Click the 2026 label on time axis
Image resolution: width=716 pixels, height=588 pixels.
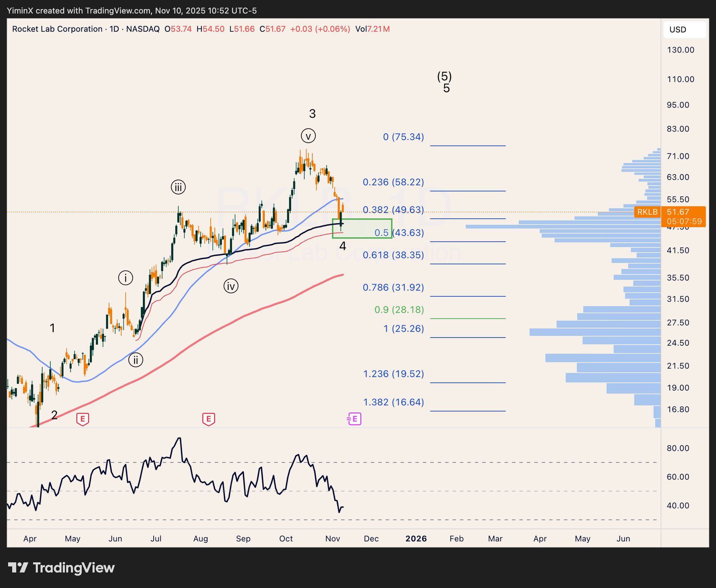(416, 538)
